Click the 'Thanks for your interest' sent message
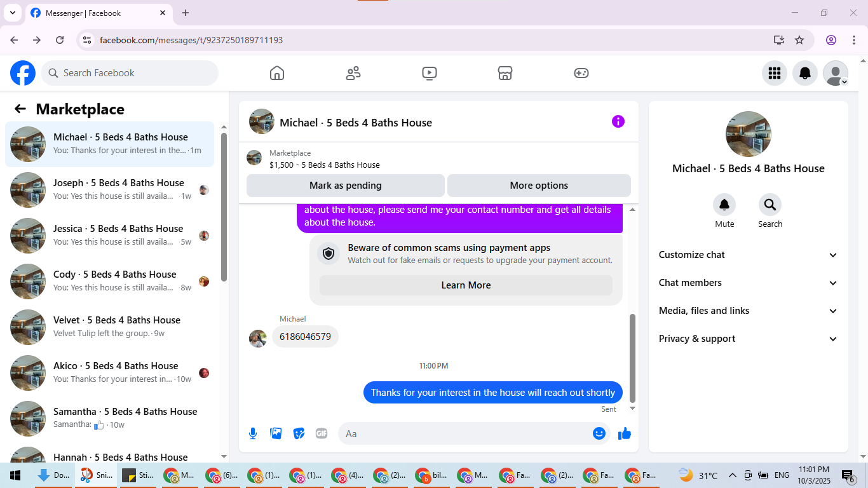The height and width of the screenshot is (488, 868). [x=493, y=393]
